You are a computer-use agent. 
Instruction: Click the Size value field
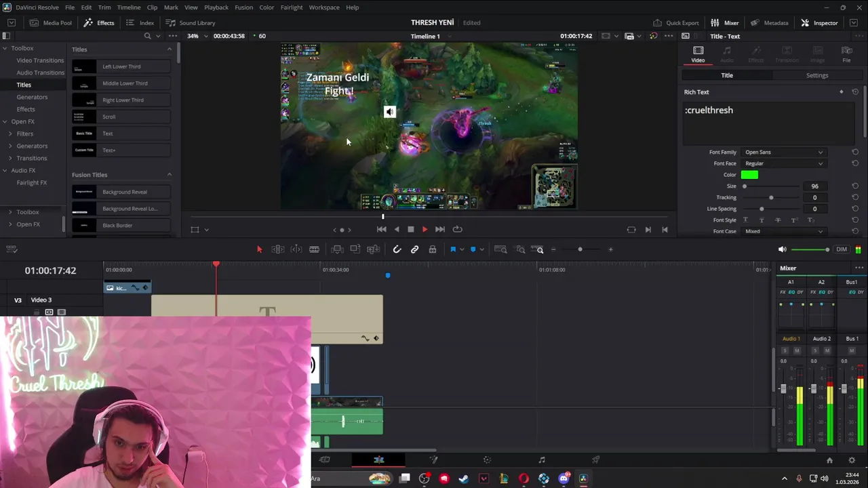[x=814, y=186]
